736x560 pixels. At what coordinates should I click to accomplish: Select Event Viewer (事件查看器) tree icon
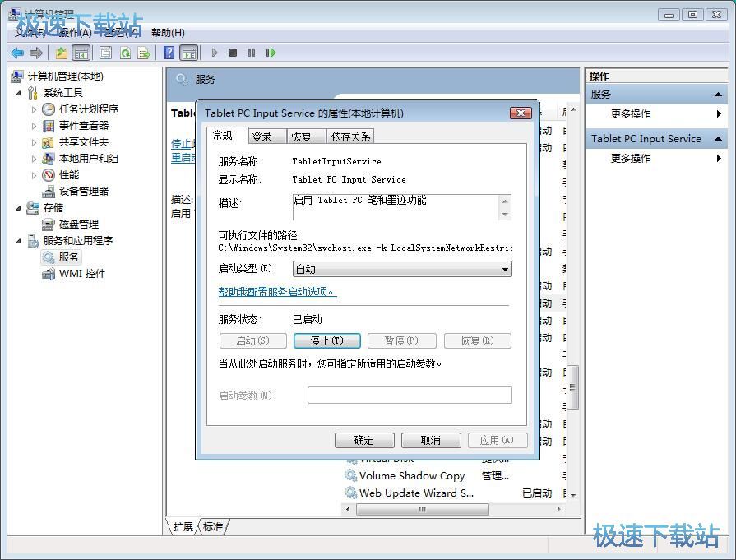49,126
